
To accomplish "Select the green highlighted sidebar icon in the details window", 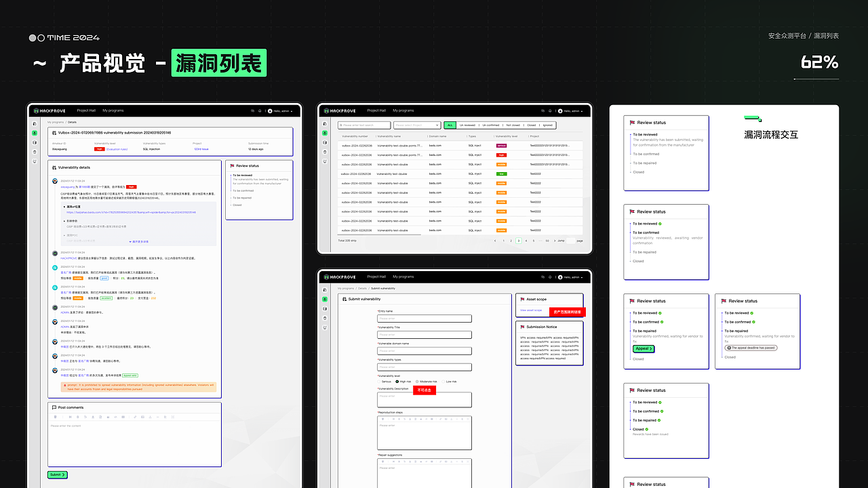I will coord(35,133).
